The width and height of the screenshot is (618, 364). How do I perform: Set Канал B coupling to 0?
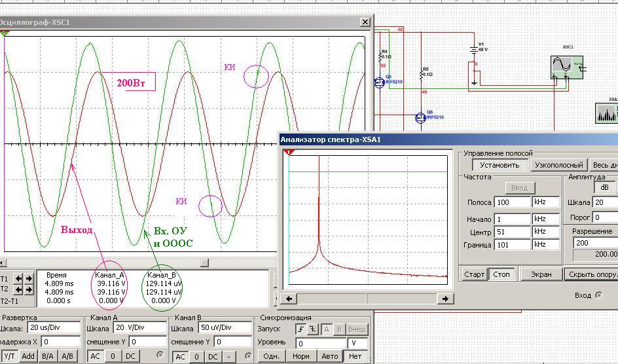tap(196, 357)
